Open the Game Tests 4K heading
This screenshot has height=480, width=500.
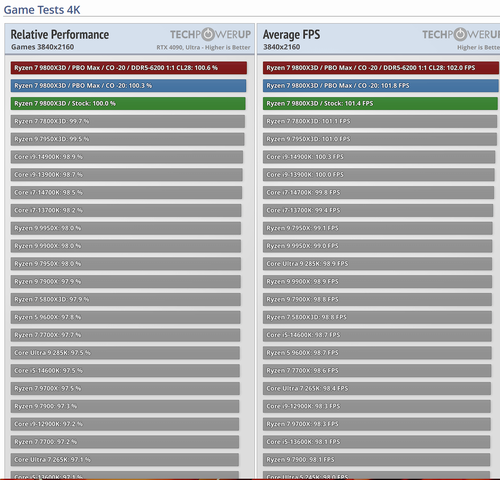click(42, 10)
